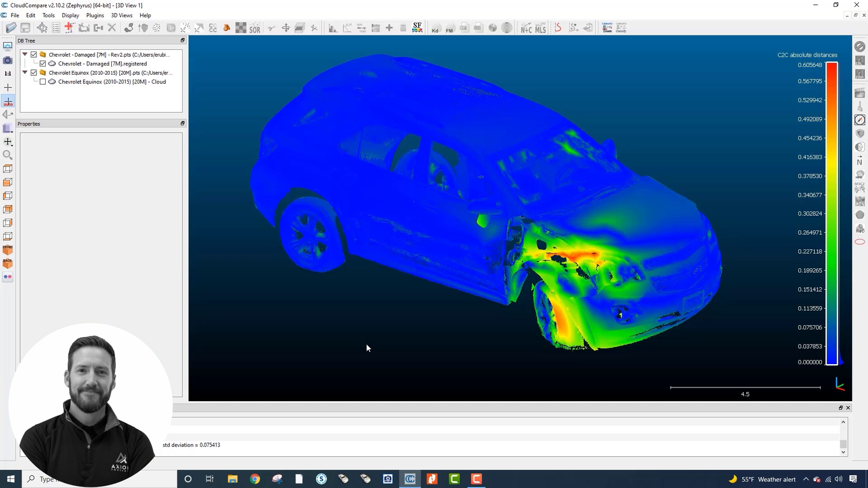Viewport: 868px width, 488px height.
Task: Collapse the Chevrolet - Damaged tree branch
Action: pos(24,54)
